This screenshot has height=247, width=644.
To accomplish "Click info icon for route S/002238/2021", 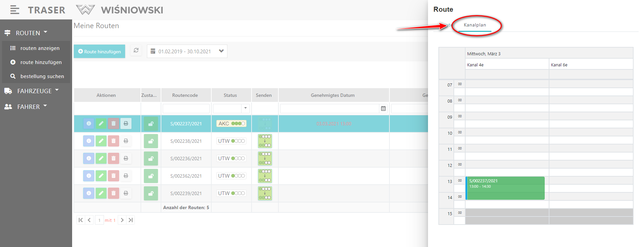I will (x=89, y=141).
